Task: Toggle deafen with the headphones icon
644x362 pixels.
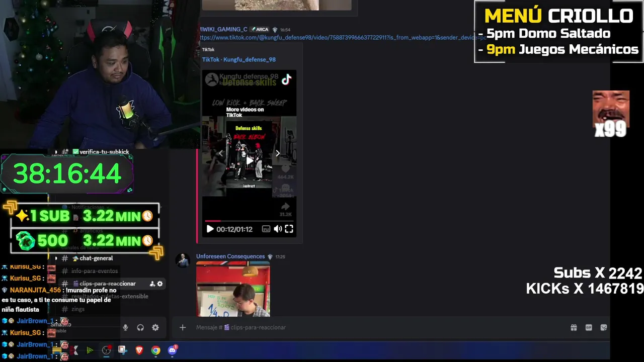Action: [x=140, y=327]
